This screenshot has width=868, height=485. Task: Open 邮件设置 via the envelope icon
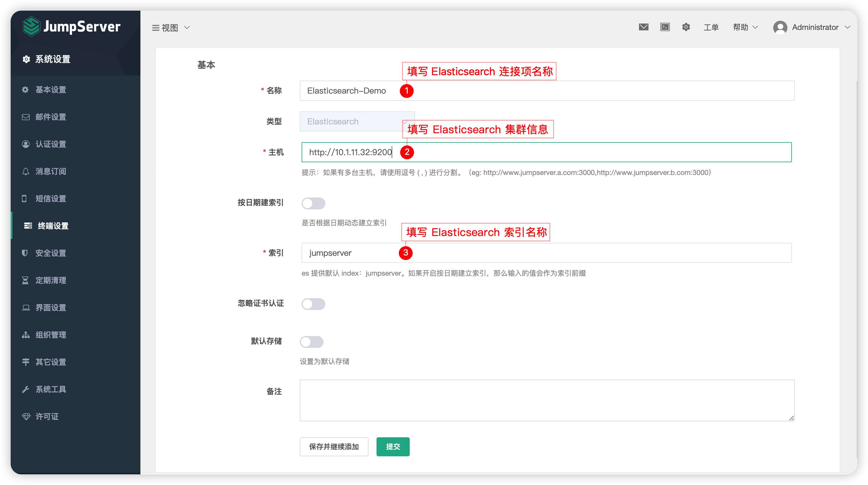pyautogui.click(x=25, y=117)
